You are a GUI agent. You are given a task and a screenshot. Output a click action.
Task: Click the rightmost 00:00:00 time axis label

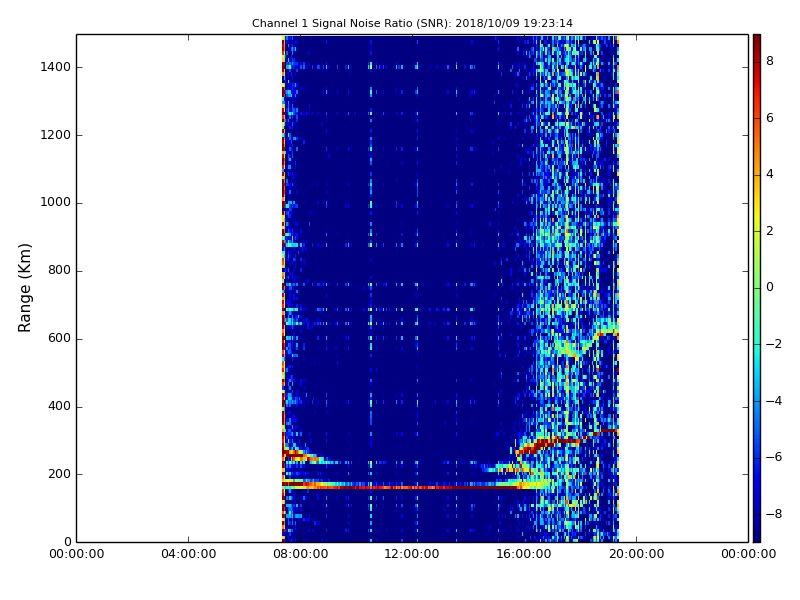click(x=748, y=554)
